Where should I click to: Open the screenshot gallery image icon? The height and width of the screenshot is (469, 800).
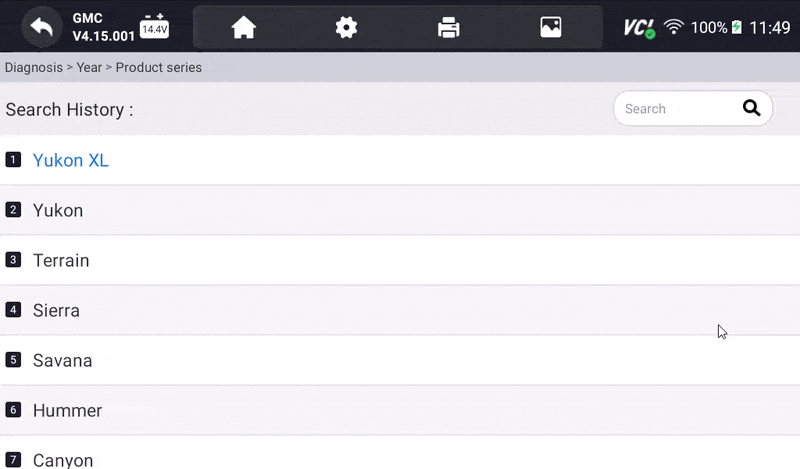pyautogui.click(x=551, y=27)
